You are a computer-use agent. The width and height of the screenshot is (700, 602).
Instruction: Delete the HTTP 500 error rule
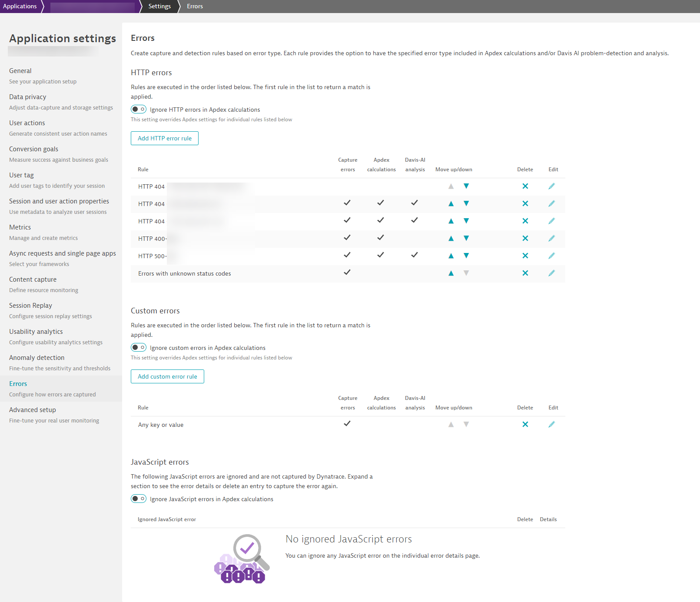coord(525,256)
